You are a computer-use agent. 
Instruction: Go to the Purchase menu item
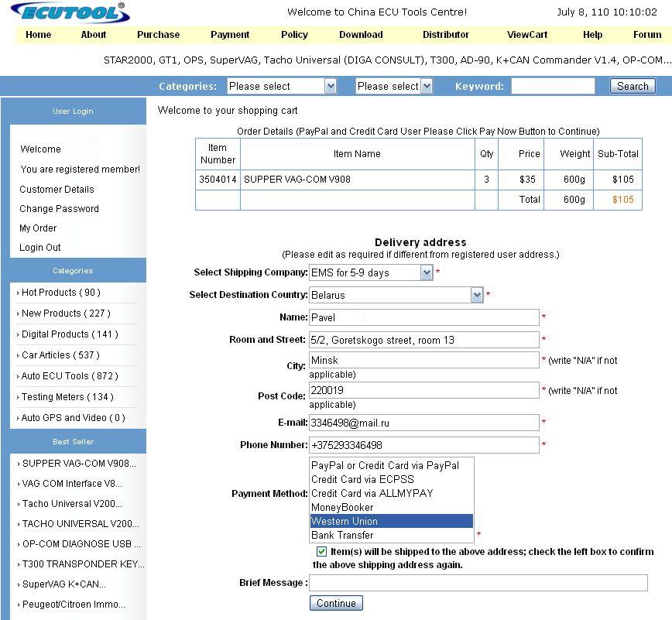click(158, 35)
